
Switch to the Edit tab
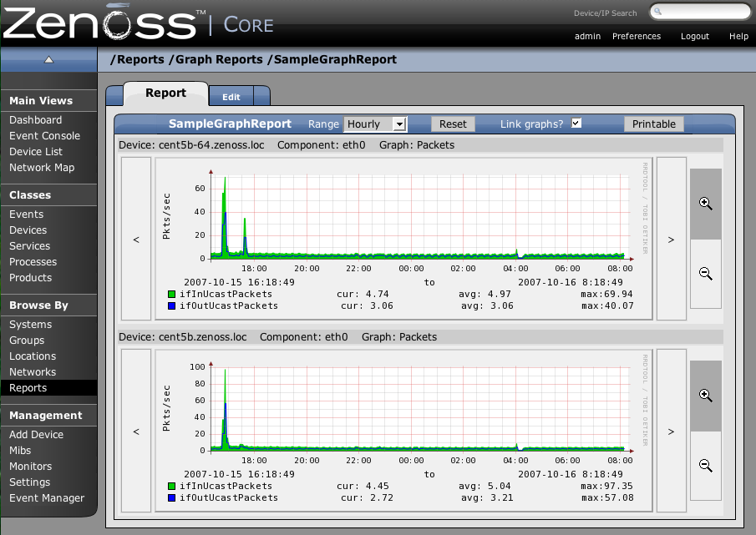pyautogui.click(x=231, y=97)
